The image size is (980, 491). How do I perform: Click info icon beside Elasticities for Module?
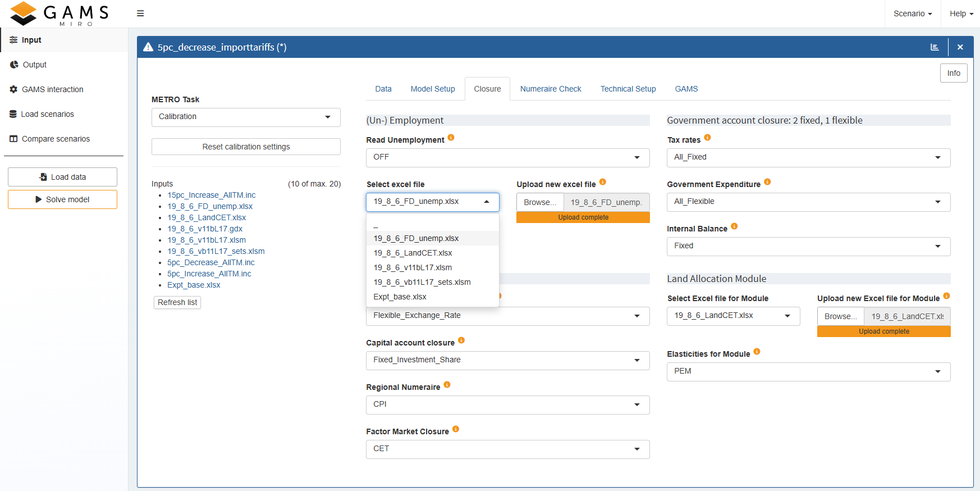[x=757, y=352]
